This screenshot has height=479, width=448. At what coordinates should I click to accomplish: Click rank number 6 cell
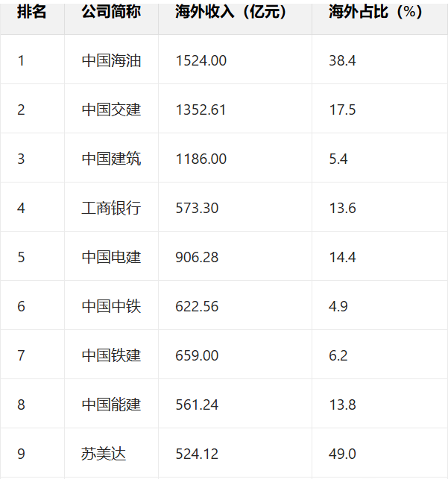click(21, 306)
